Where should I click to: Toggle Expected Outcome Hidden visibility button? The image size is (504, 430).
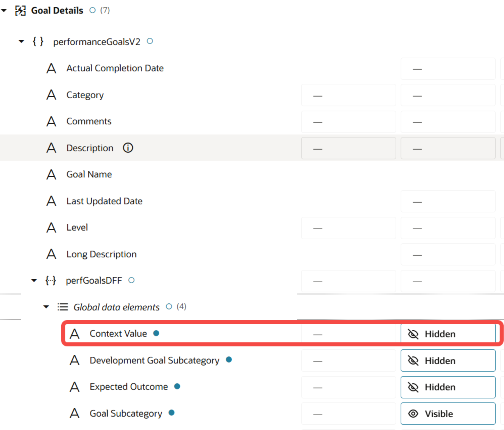pos(448,387)
